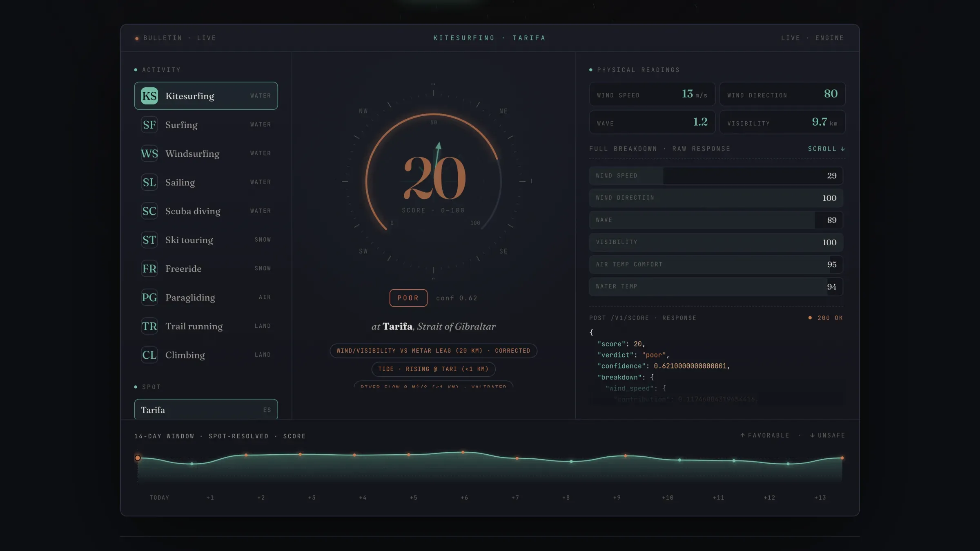Click the Wind Direction breakdown row showing 100
980x551 pixels.
pos(716,198)
